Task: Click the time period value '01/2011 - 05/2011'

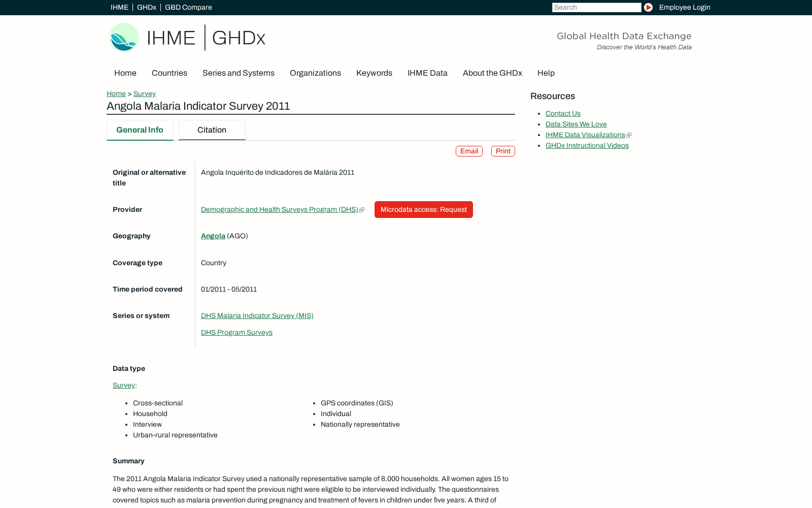Action: (229, 290)
